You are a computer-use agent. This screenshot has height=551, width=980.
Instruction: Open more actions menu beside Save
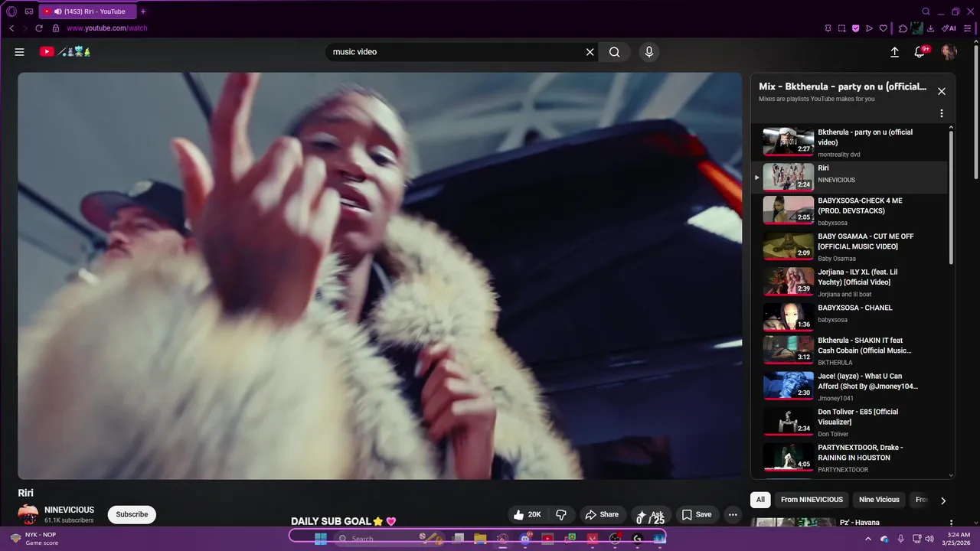733,514
